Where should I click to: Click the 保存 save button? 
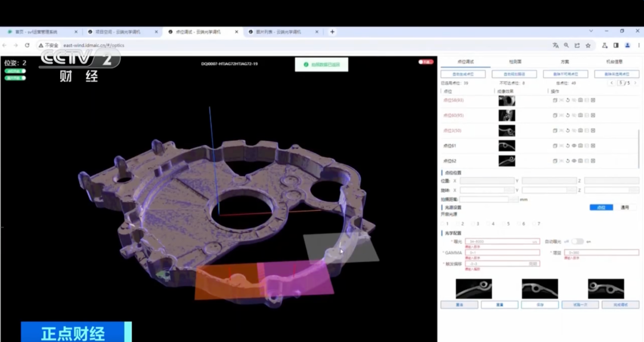coord(539,304)
